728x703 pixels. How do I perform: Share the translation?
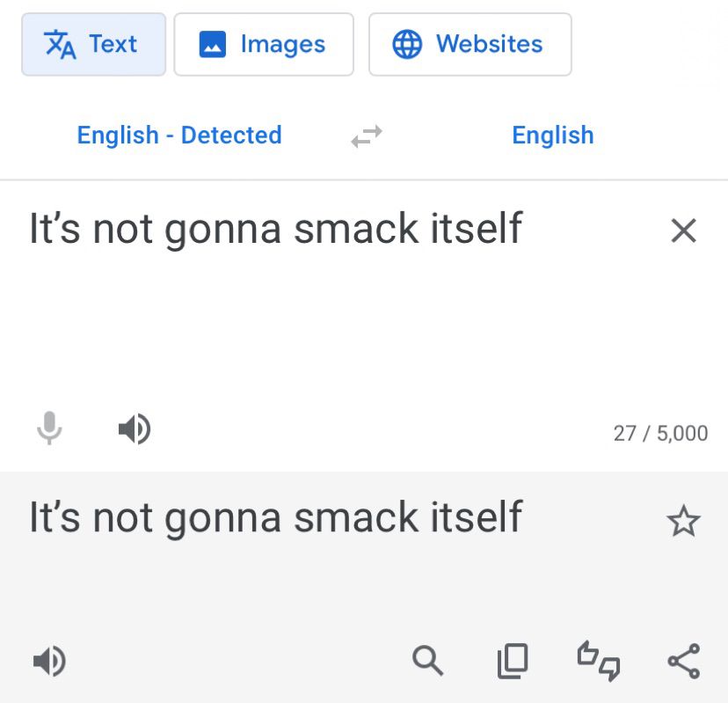(x=683, y=661)
